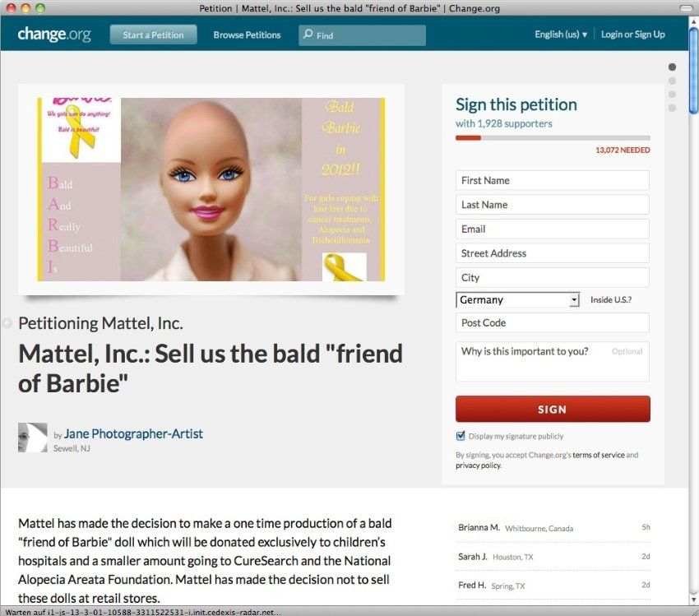
Task: Click the Inside U.S.? link
Action: coord(611,299)
